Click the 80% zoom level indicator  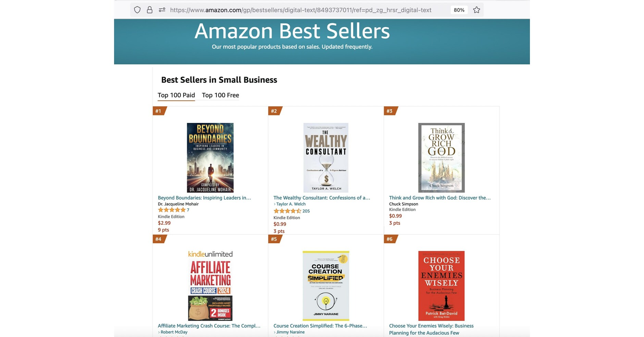459,10
